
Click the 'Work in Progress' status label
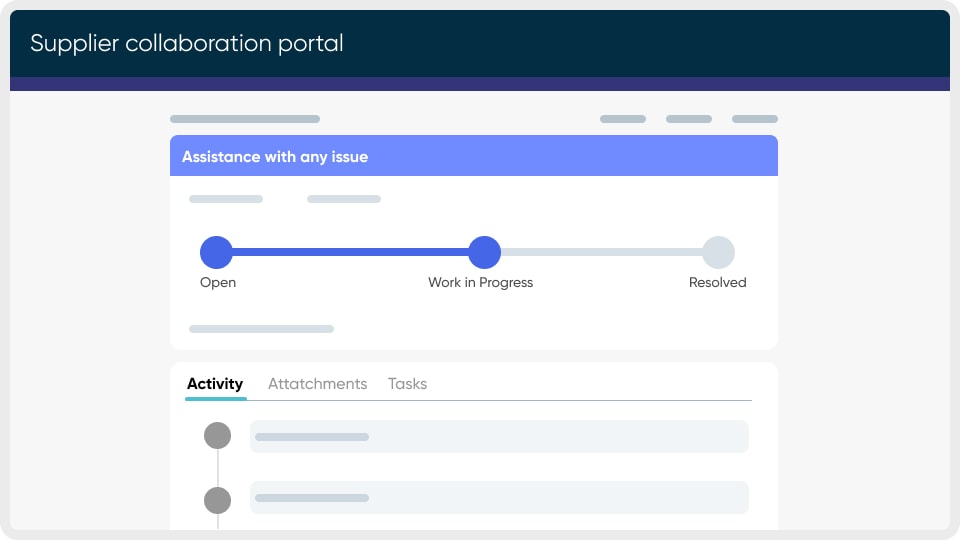pos(480,283)
